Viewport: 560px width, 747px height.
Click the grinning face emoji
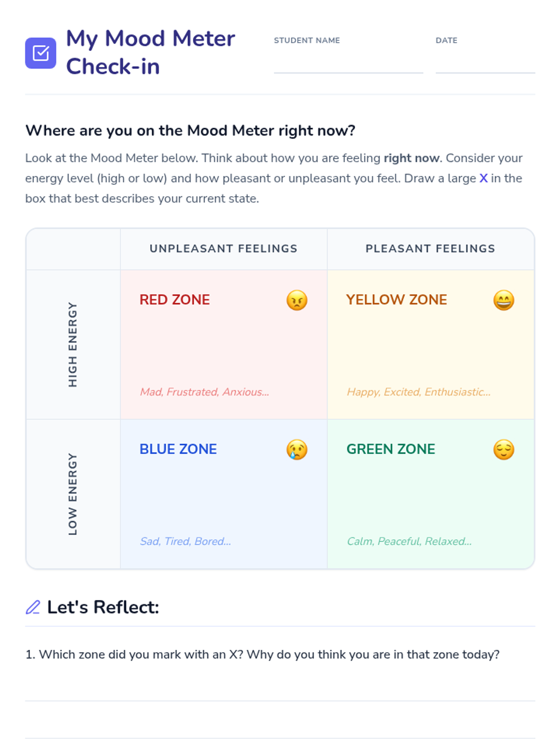point(504,300)
